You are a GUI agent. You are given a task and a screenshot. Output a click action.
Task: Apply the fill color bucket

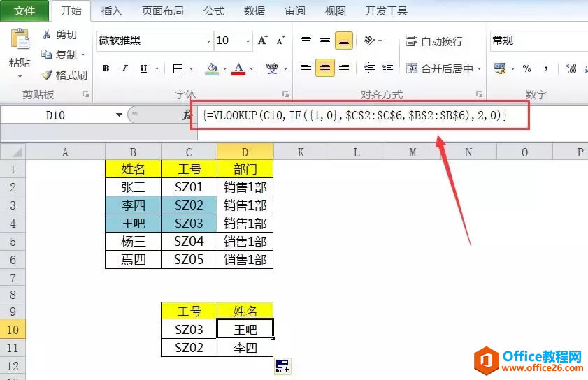click(212, 68)
